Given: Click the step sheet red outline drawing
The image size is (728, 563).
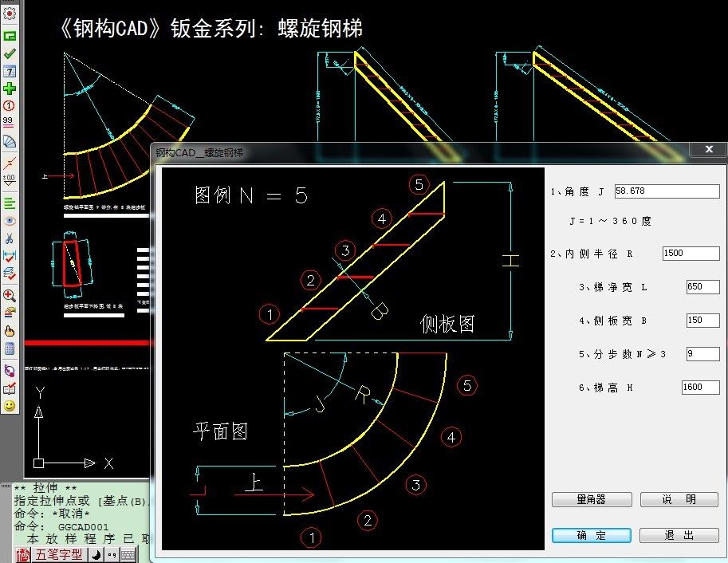Looking at the screenshot, I should [72, 263].
